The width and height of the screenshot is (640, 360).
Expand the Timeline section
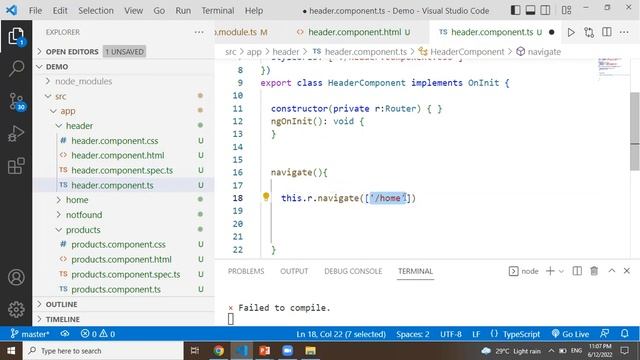124,319
